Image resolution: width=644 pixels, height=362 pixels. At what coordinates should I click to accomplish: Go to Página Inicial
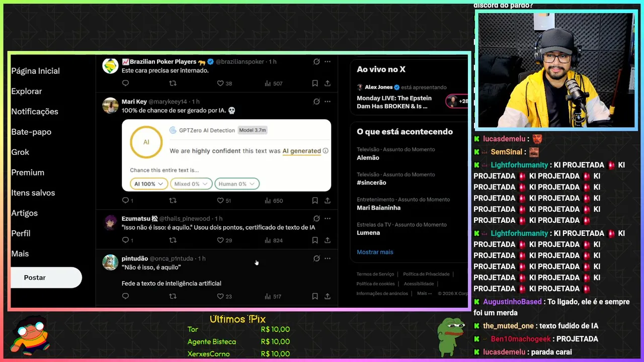click(36, 71)
